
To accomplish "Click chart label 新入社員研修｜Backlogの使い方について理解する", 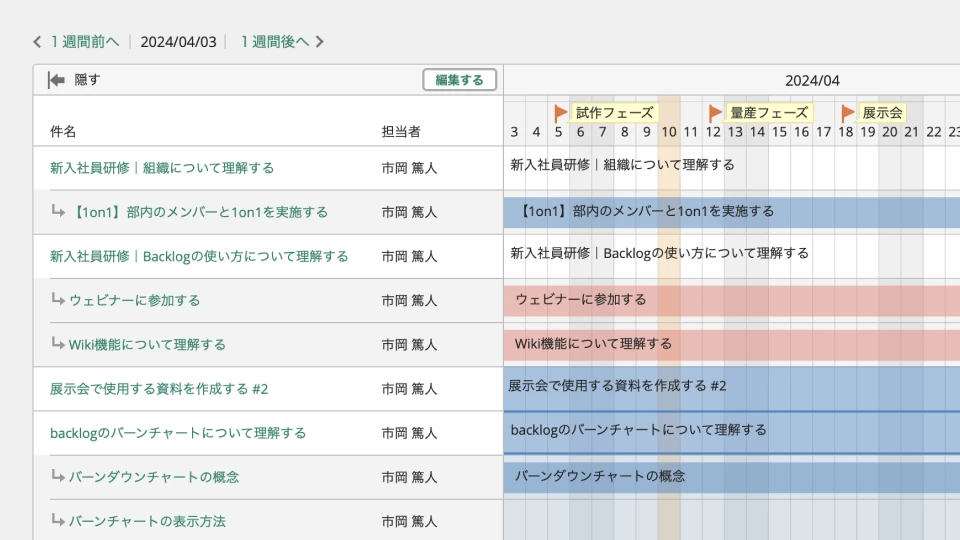I will tap(659, 253).
